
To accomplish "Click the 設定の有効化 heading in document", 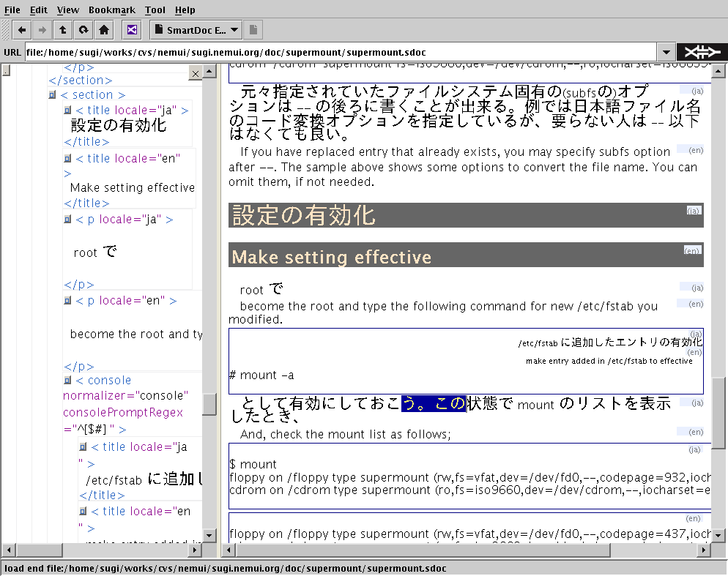I will pos(304,215).
